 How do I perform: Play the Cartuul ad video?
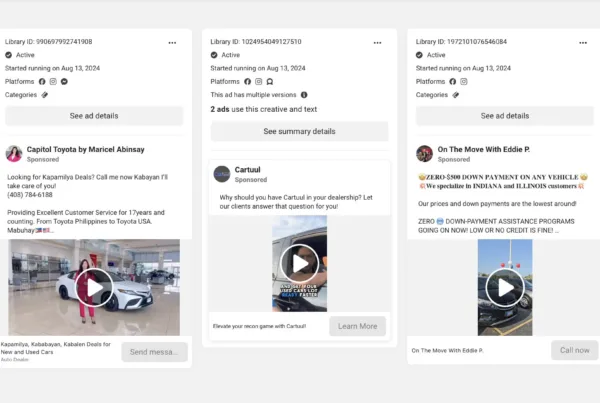pyautogui.click(x=300, y=263)
